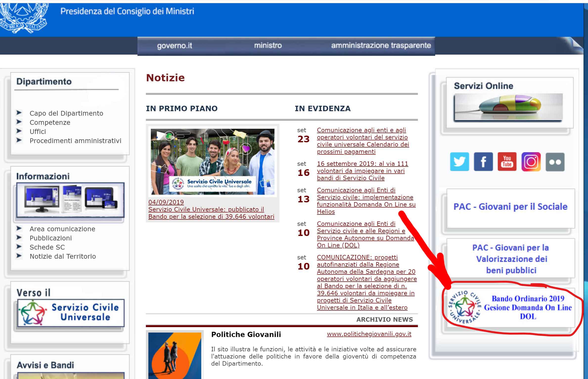
Task: Open Verso il Servizio Civile Universale banner
Action: coord(70,313)
